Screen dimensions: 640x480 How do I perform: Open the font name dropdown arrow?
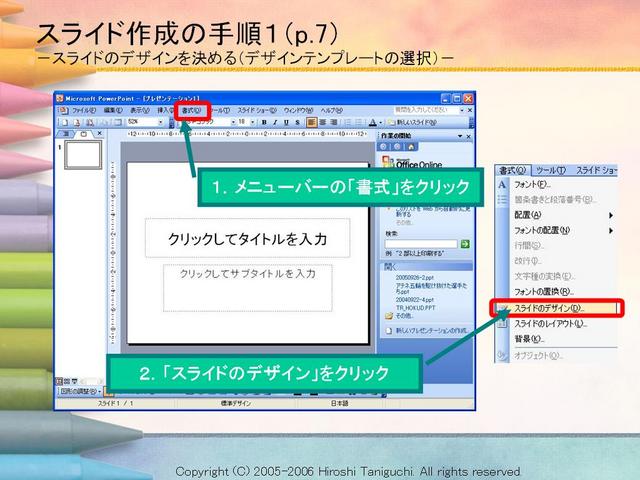pos(233,122)
